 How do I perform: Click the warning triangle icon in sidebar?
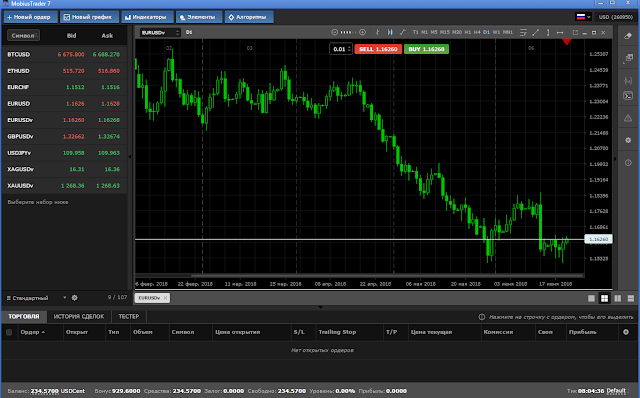pos(628,118)
